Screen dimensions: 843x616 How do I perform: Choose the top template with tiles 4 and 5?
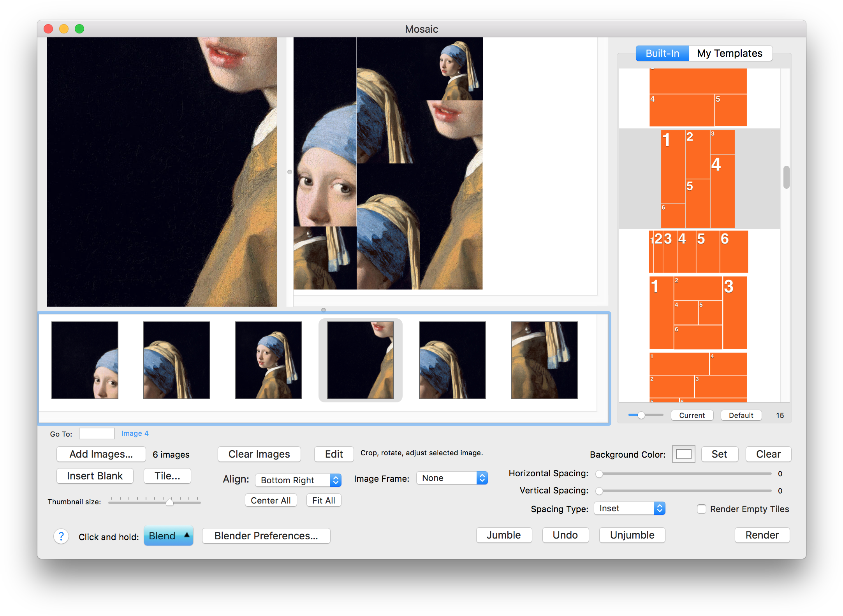[698, 97]
